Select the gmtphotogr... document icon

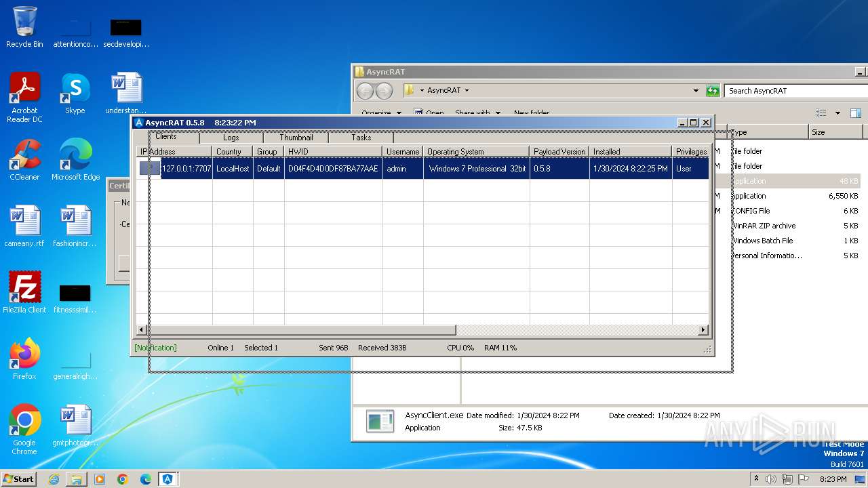point(75,426)
